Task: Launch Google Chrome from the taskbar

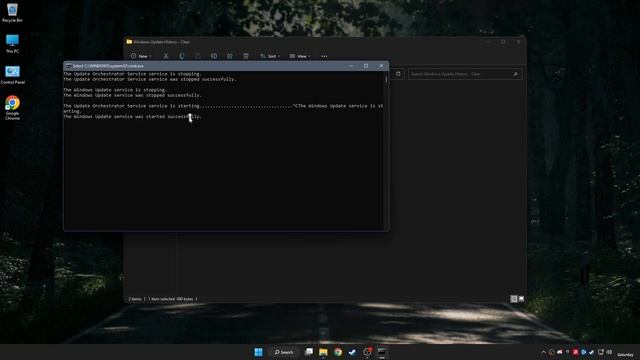Action: tap(338, 352)
